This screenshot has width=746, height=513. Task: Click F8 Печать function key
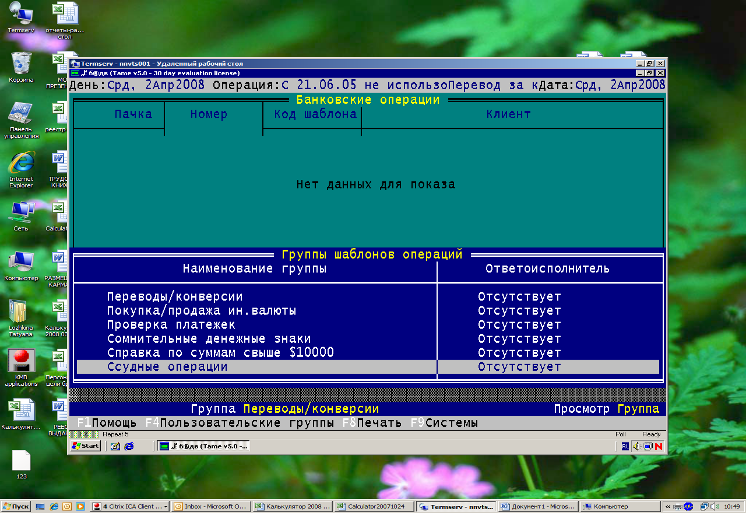tap(372, 423)
